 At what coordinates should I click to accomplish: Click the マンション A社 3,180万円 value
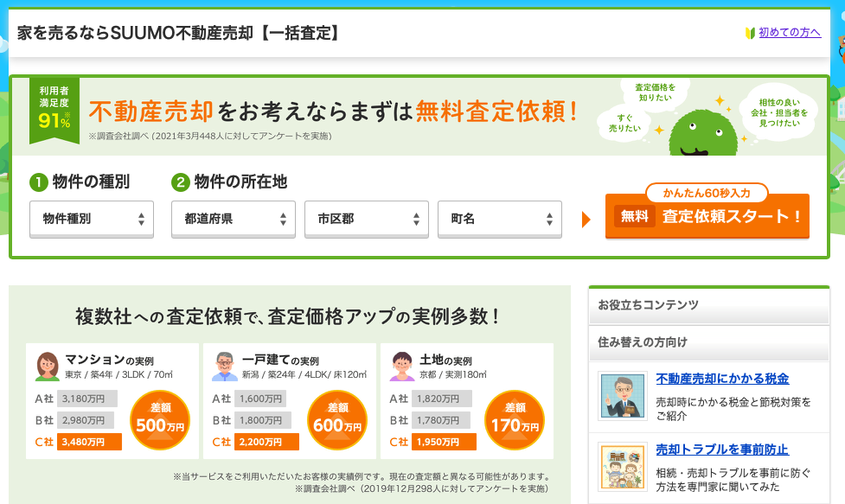[x=86, y=399]
